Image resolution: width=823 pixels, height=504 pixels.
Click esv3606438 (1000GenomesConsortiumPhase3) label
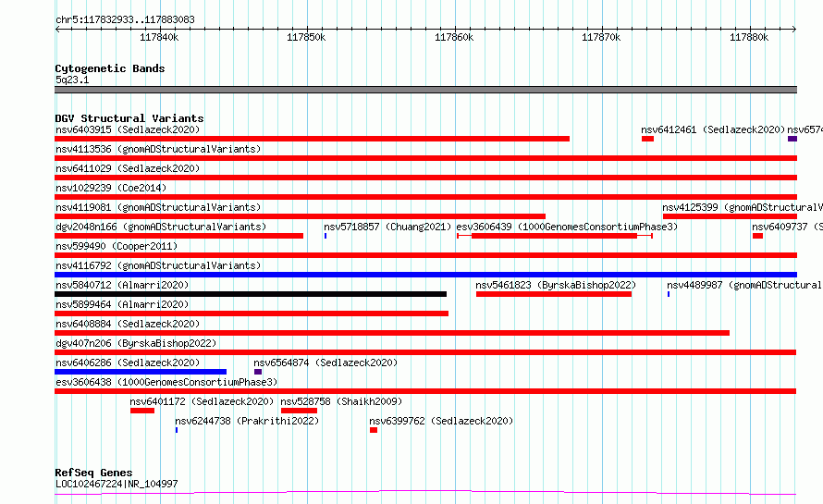point(166,382)
